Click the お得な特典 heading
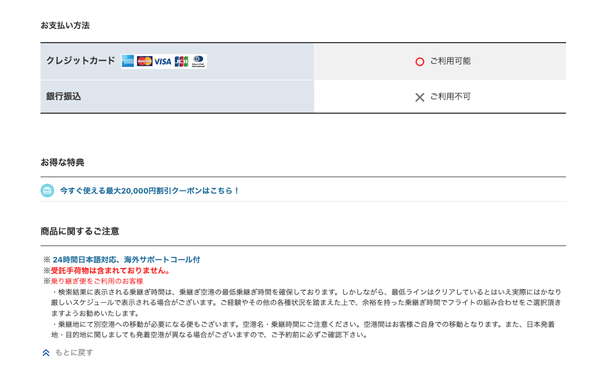 click(x=62, y=162)
